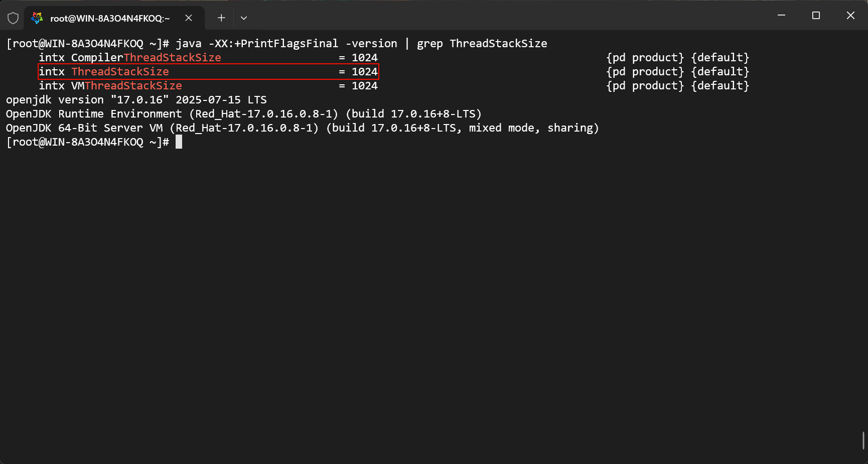Open a new tab with the plus button

coord(221,18)
